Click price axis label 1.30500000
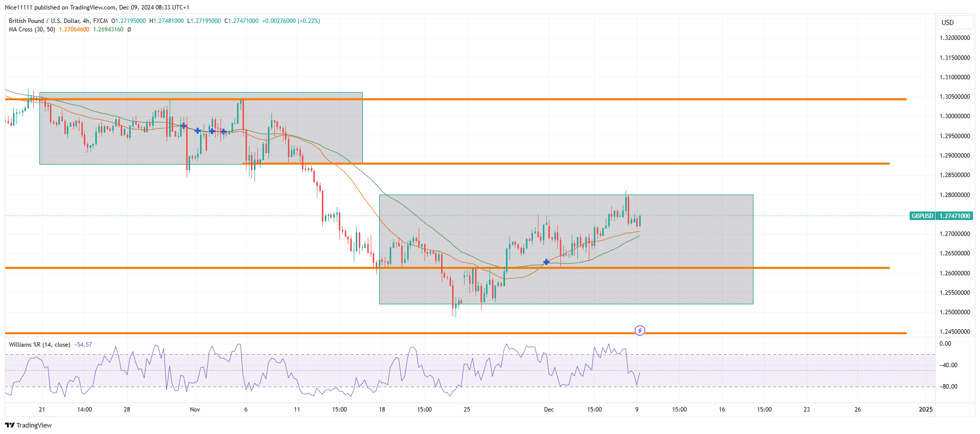This screenshot has height=434, width=980. (x=955, y=97)
